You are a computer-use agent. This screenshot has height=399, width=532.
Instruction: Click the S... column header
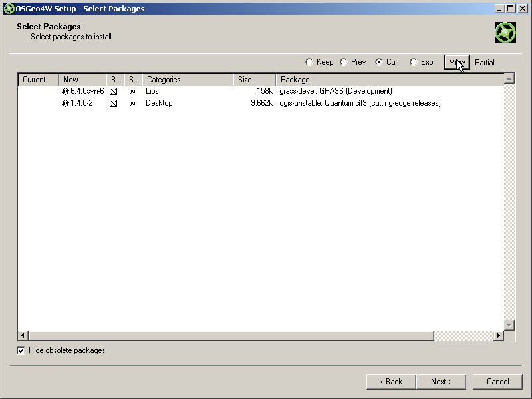point(134,80)
